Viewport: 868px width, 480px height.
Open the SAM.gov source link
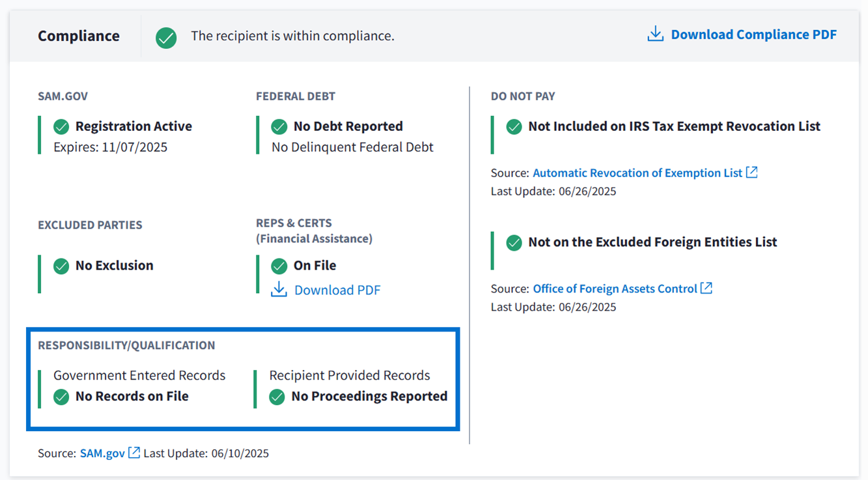click(x=102, y=453)
